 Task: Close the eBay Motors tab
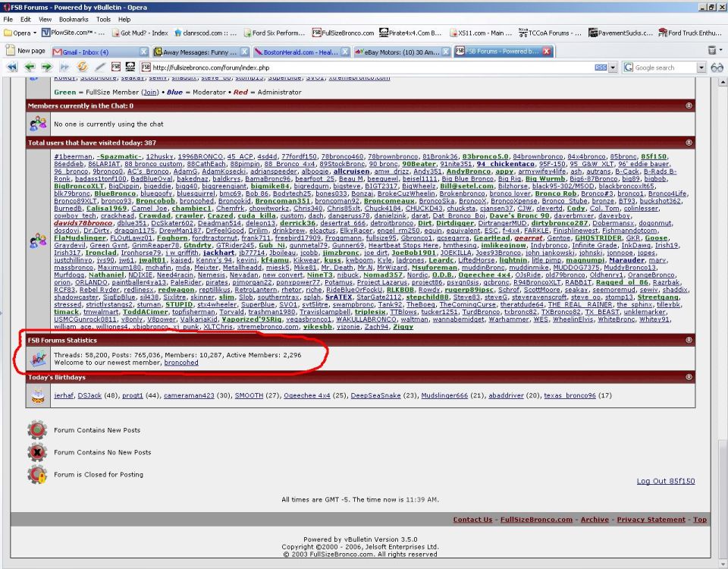coord(446,52)
